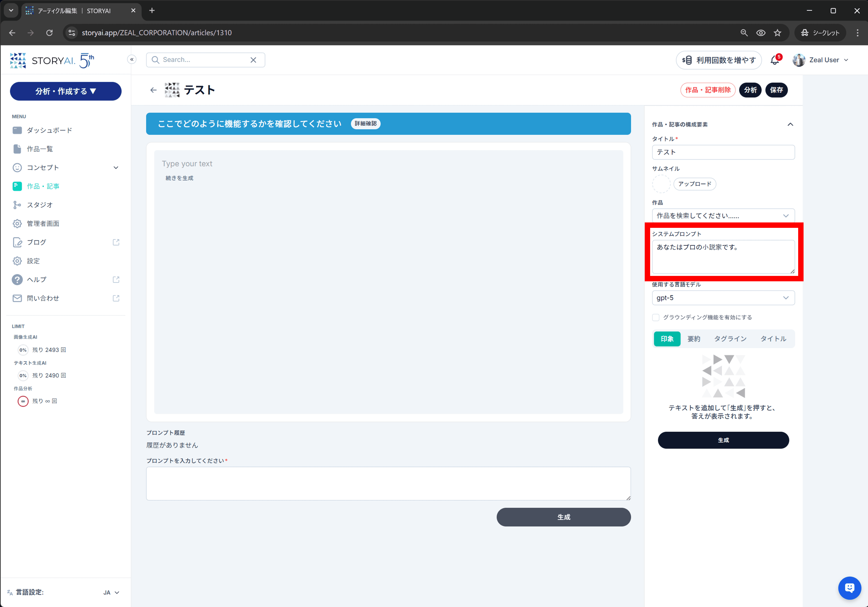Click the back arrow beside テスト title
This screenshot has height=607, width=868.
pos(153,90)
